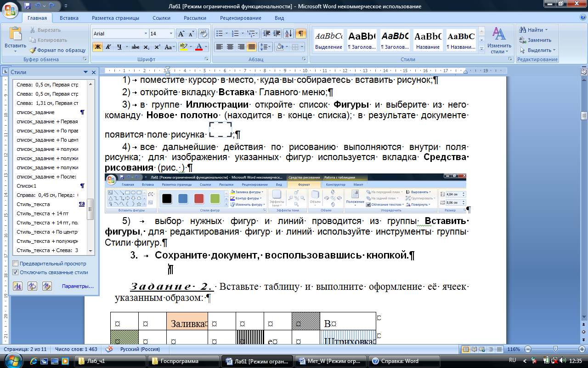The height and width of the screenshot is (368, 588).
Task: Increase font size with grow font icon
Action: pos(181,34)
